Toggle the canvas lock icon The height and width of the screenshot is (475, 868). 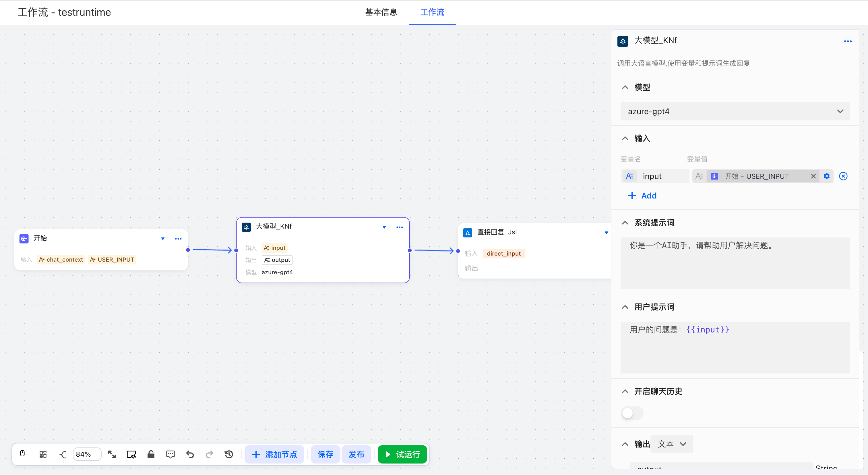tap(151, 454)
